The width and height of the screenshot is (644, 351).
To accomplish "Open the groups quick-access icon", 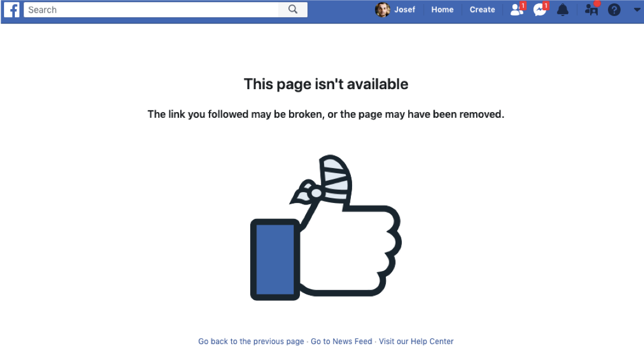I will click(x=591, y=10).
